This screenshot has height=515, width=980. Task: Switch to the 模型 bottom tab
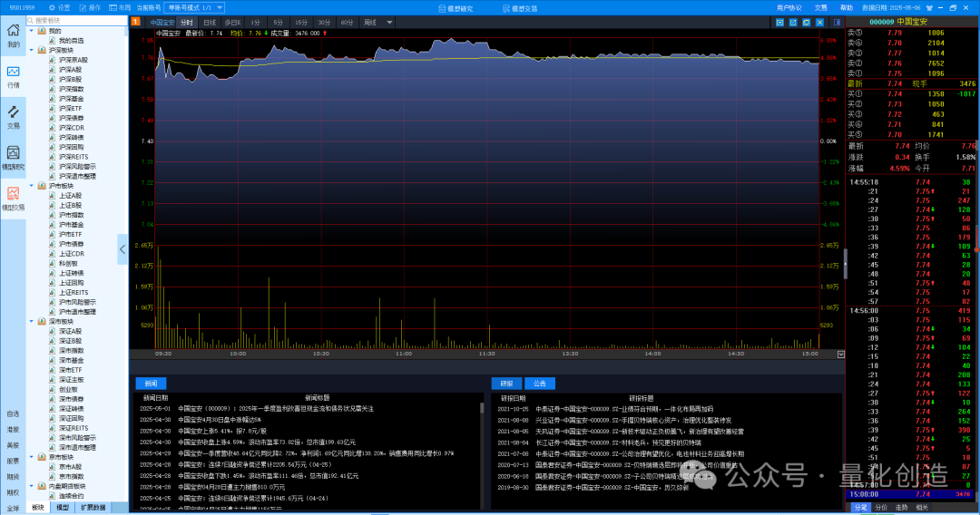(x=63, y=508)
